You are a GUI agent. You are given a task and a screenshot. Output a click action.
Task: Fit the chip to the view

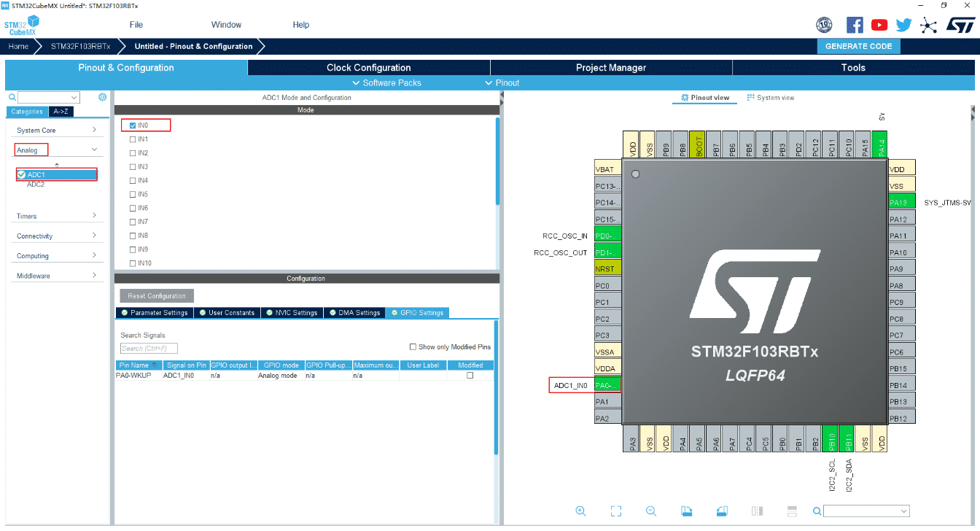[616, 511]
